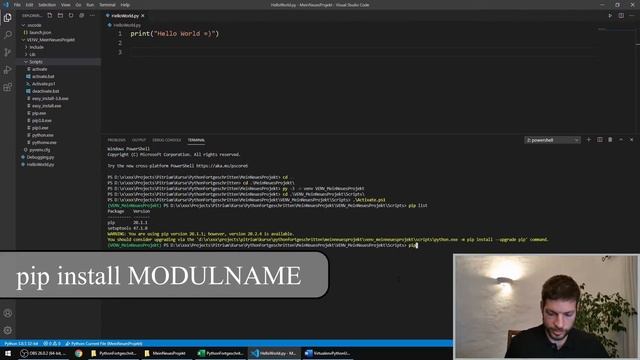
Task: Click the aka.ms/pscore6 link in terminal
Action: click(x=222, y=166)
